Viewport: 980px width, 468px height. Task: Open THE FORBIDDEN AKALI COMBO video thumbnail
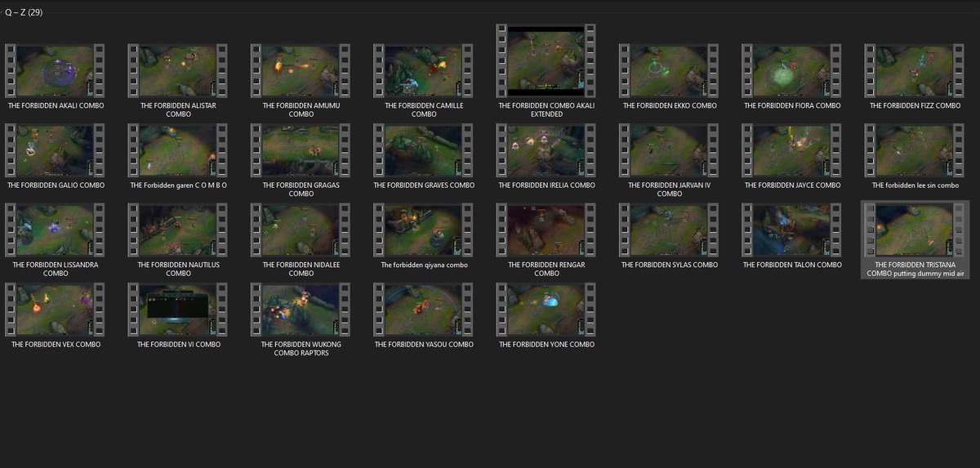coord(56,71)
